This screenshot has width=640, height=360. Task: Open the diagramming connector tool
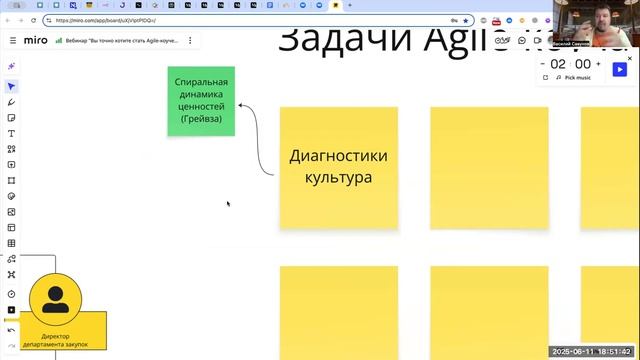coord(11,259)
